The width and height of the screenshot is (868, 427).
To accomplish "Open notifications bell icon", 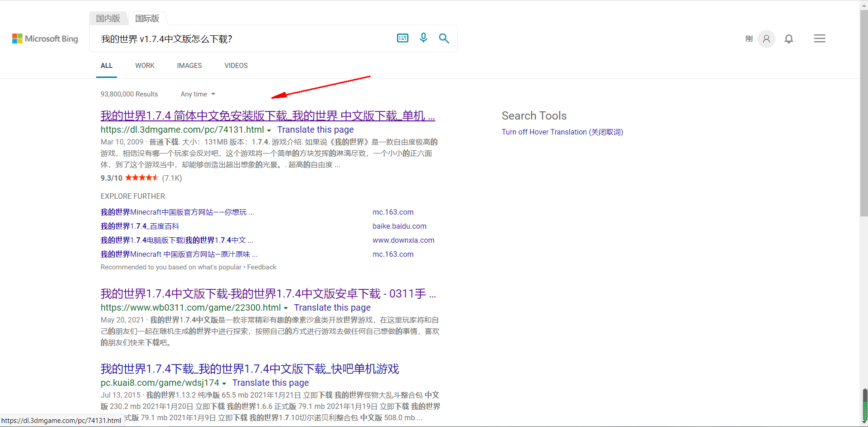I will (789, 39).
